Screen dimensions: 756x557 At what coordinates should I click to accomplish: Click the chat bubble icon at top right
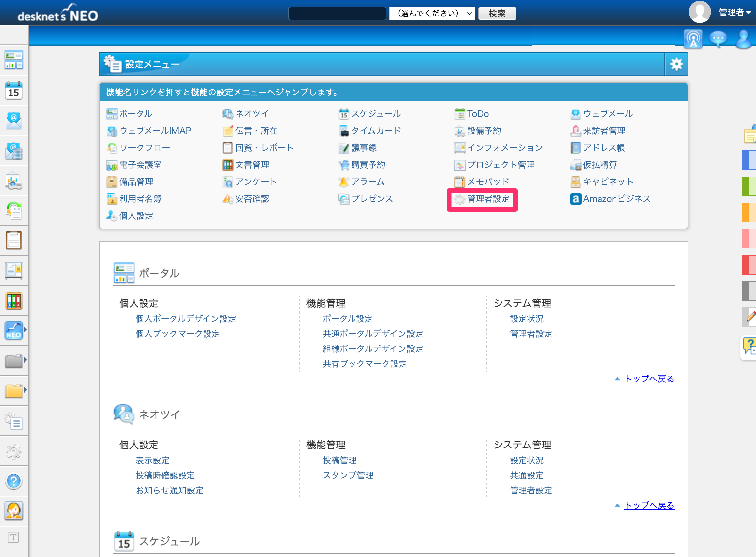pyautogui.click(x=718, y=39)
